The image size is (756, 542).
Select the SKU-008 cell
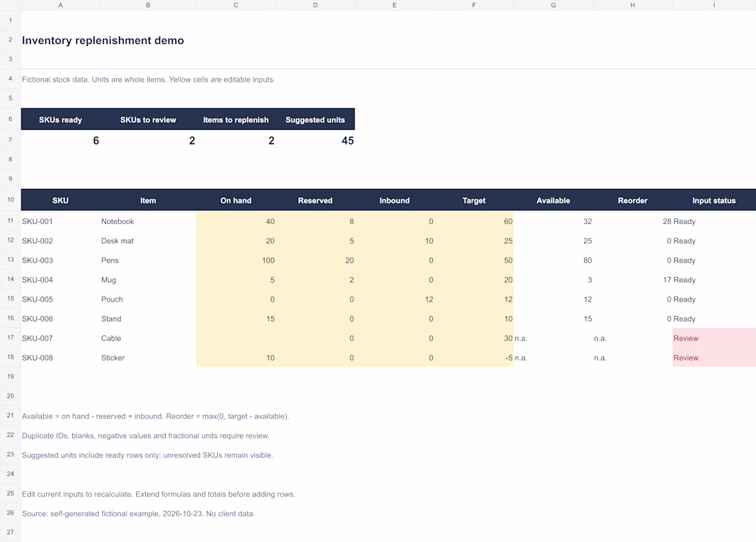pyautogui.click(x=60, y=357)
